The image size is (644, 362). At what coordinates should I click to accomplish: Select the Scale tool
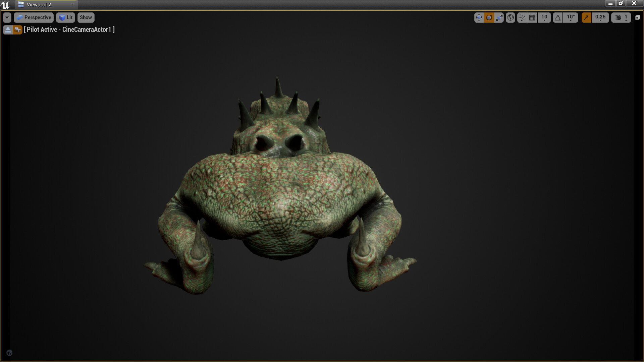tap(499, 17)
